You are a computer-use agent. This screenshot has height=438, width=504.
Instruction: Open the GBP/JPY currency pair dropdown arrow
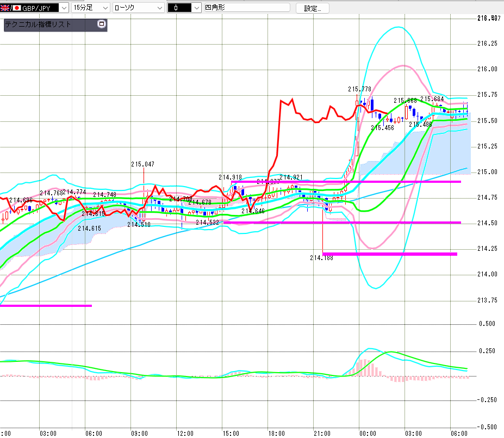point(64,8)
